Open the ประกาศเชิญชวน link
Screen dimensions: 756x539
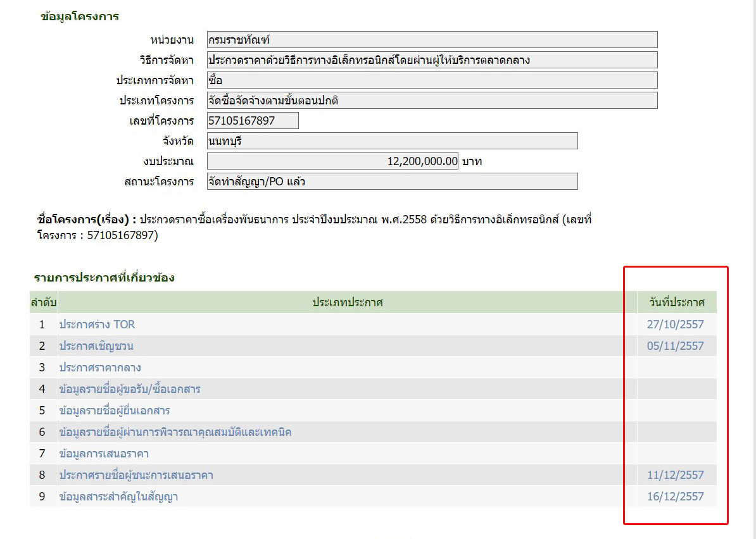(96, 346)
